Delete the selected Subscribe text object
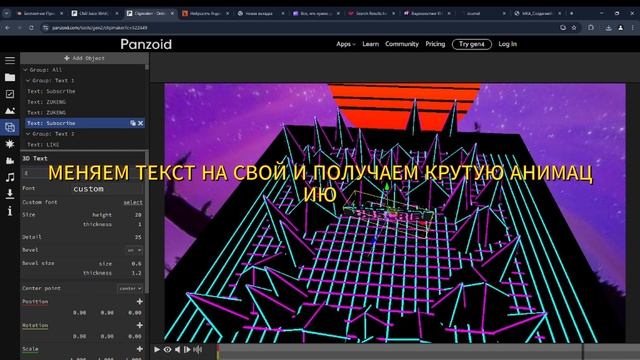This screenshot has height=360, width=640. pos(140,123)
